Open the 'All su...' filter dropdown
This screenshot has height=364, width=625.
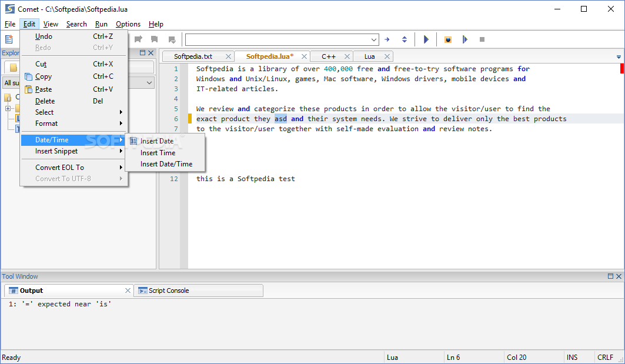click(x=149, y=83)
